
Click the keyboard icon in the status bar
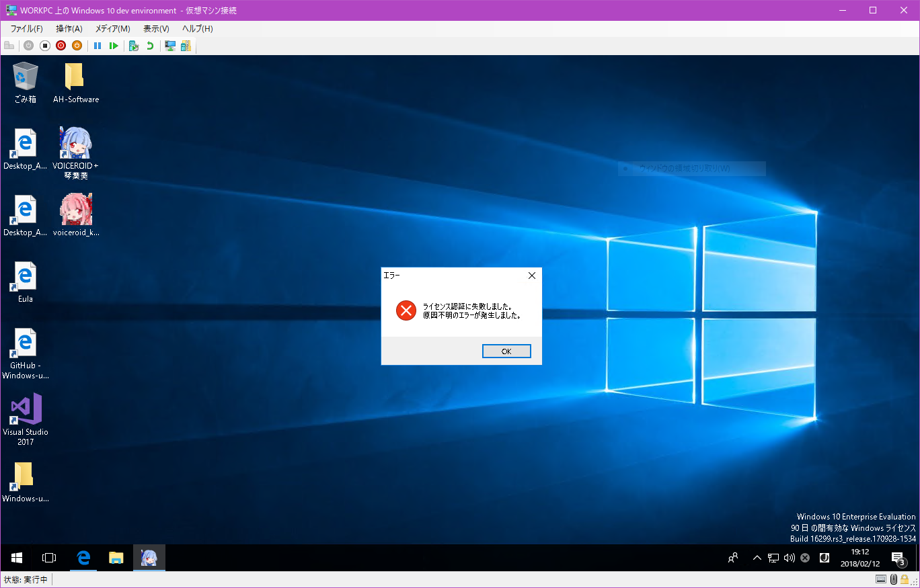pos(881,579)
